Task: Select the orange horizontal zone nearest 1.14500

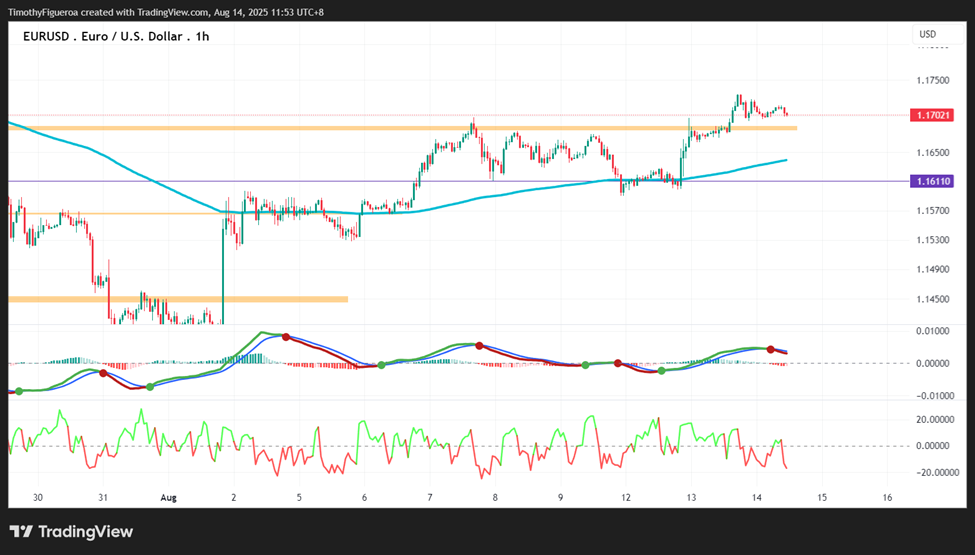Action: (x=178, y=299)
